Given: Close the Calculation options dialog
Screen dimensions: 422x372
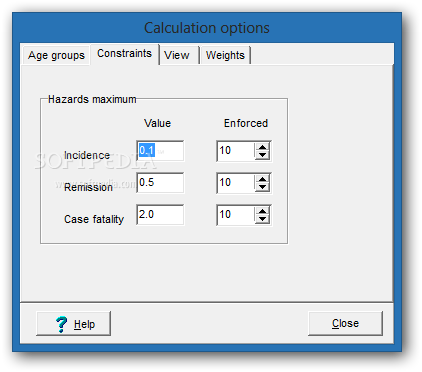Looking at the screenshot, I should pyautogui.click(x=345, y=323).
